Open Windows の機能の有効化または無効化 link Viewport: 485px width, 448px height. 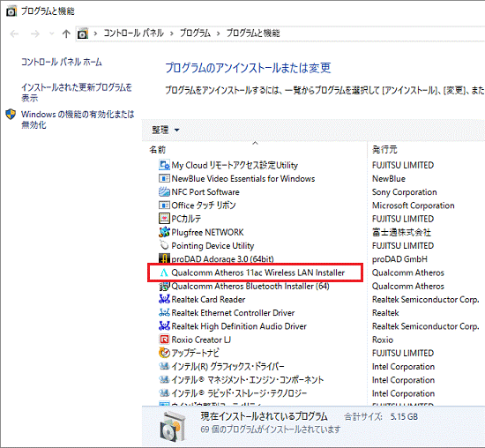pyautogui.click(x=78, y=119)
